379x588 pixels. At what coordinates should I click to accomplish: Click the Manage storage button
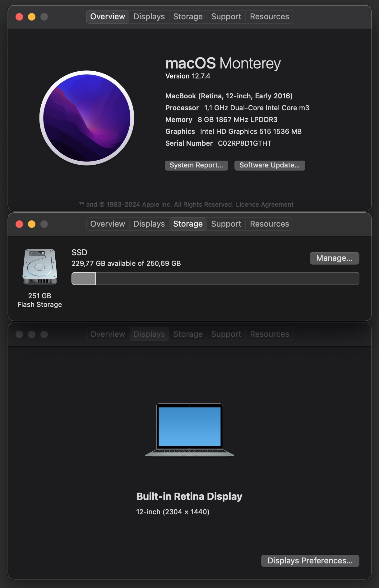point(335,258)
